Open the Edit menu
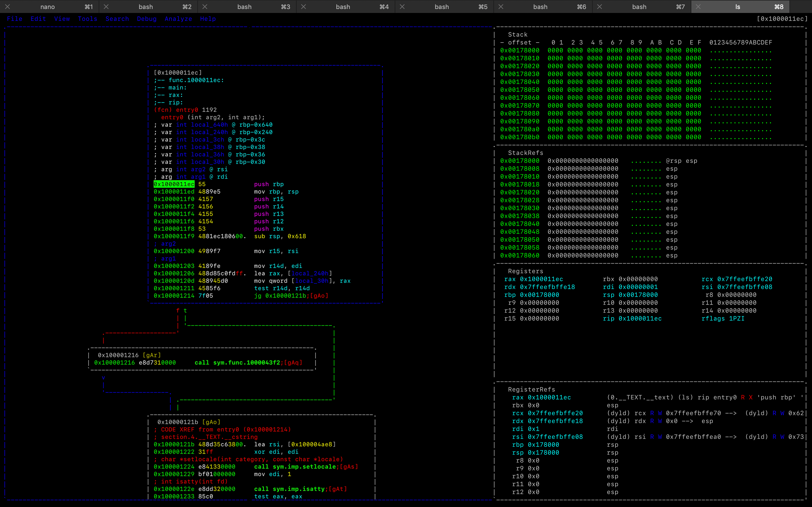Screen dimensions: 812x507 tap(38, 19)
